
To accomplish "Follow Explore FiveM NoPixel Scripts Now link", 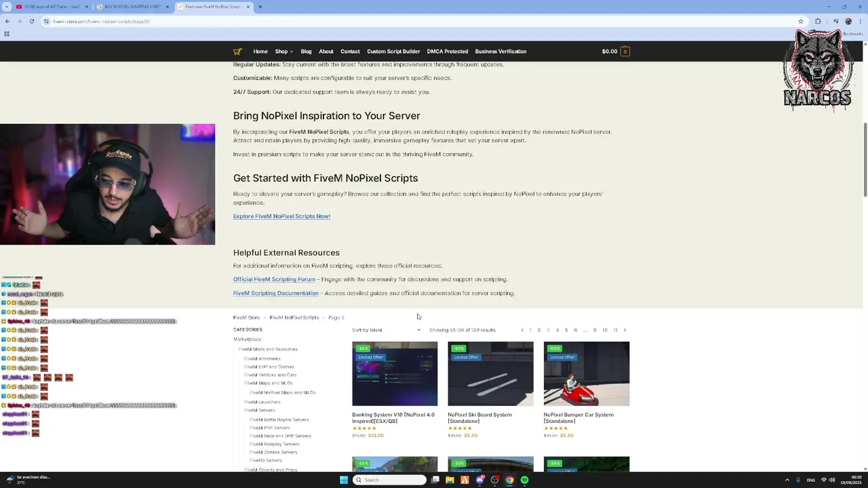I will [x=281, y=216].
